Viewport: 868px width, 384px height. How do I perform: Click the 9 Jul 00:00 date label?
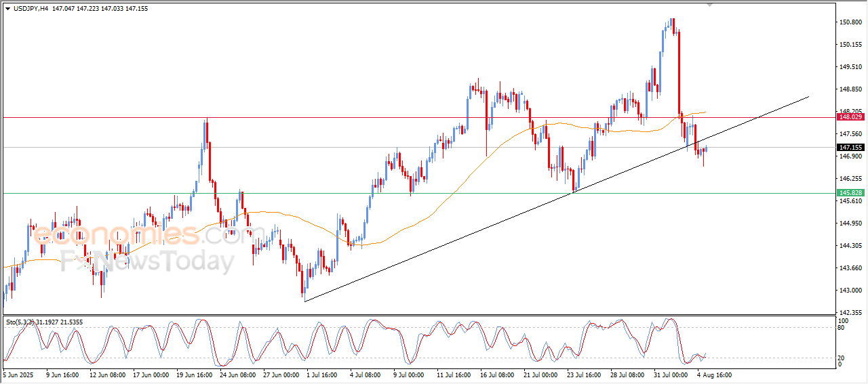pos(410,375)
